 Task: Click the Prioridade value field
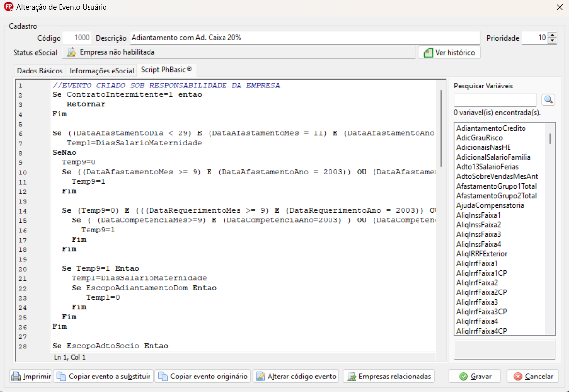pyautogui.click(x=535, y=38)
